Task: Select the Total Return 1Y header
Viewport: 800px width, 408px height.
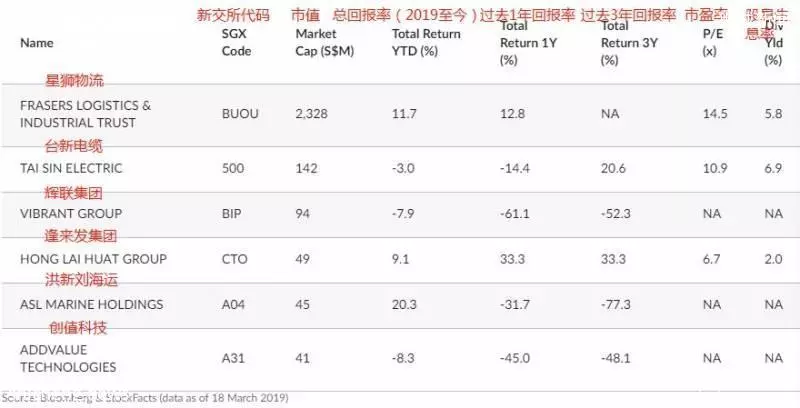Action: (x=528, y=43)
